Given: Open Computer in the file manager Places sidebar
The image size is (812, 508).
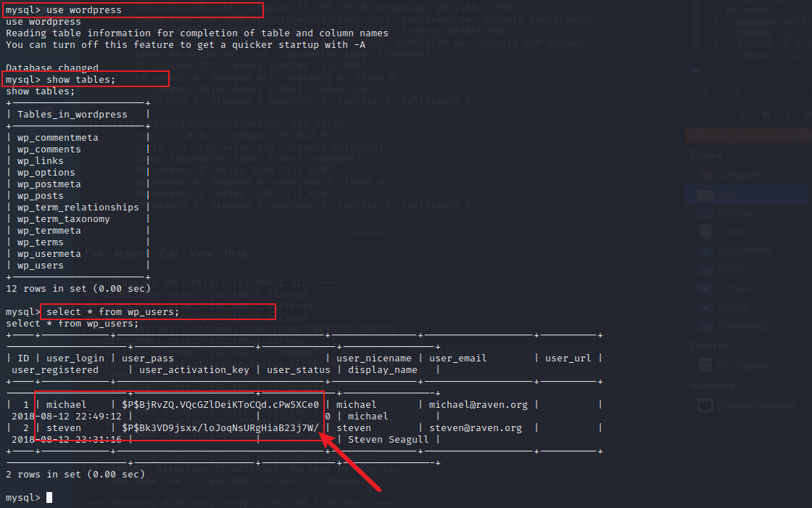Looking at the screenshot, I should (730, 175).
